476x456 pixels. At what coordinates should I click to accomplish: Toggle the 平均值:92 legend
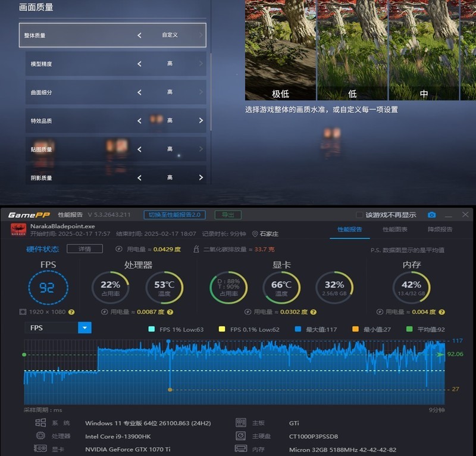click(x=409, y=329)
